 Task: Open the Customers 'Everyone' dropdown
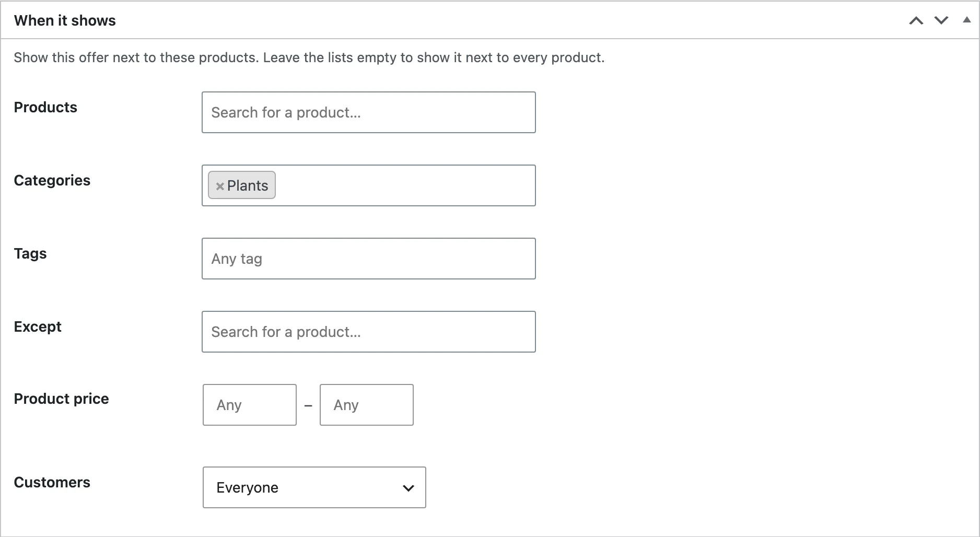314,487
